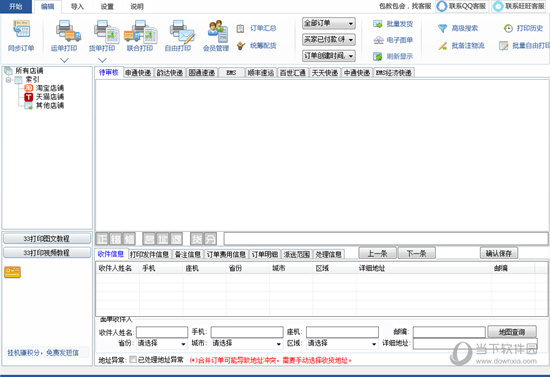Click the 订单汇总 order summary icon
This screenshot has width=550, height=377.
pyautogui.click(x=240, y=28)
